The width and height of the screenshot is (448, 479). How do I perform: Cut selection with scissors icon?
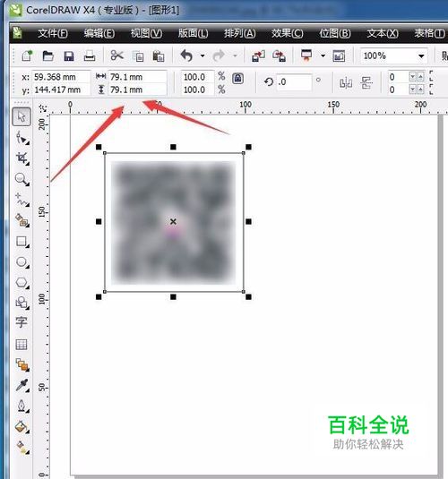pyautogui.click(x=117, y=56)
